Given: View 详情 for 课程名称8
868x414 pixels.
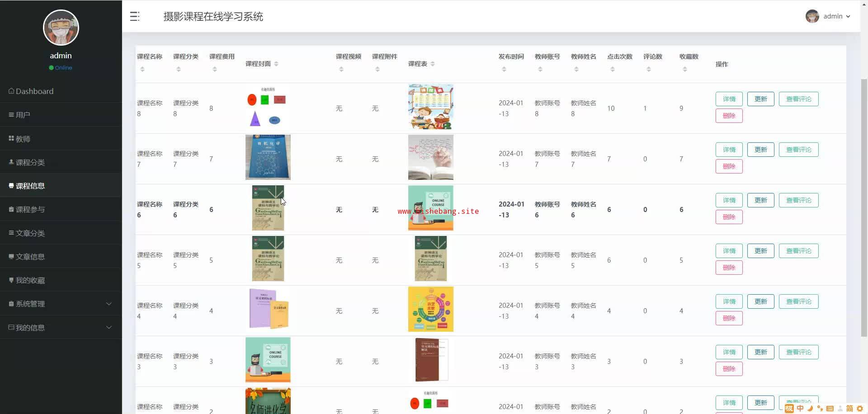Looking at the screenshot, I should coord(729,99).
